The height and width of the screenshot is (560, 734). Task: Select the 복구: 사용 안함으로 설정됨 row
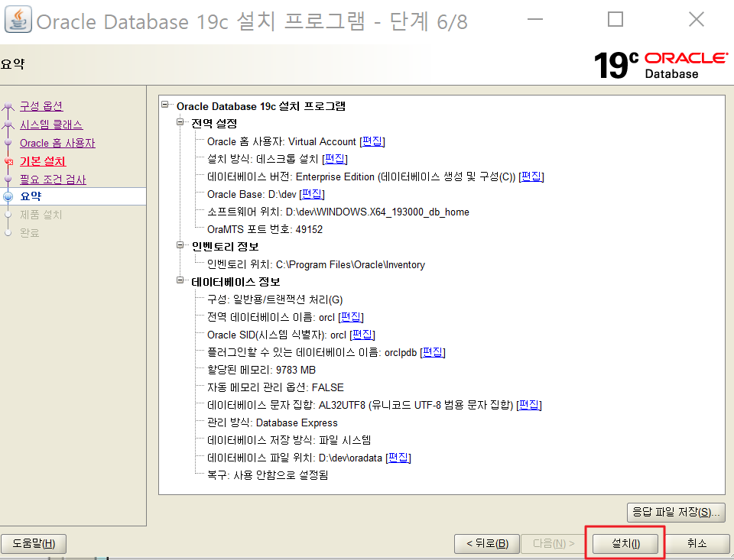click(x=268, y=475)
